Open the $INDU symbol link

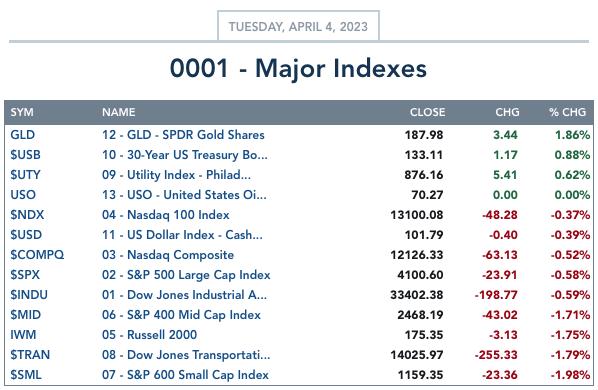(29, 295)
